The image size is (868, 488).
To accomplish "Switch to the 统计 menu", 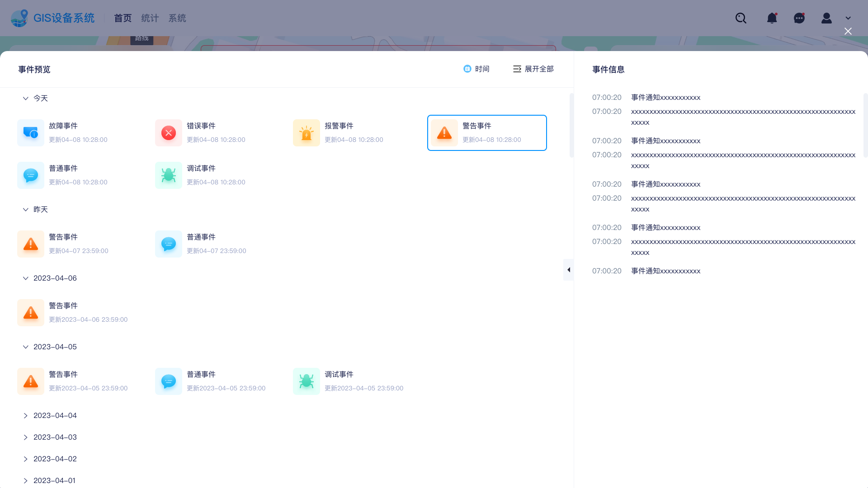I will (150, 18).
